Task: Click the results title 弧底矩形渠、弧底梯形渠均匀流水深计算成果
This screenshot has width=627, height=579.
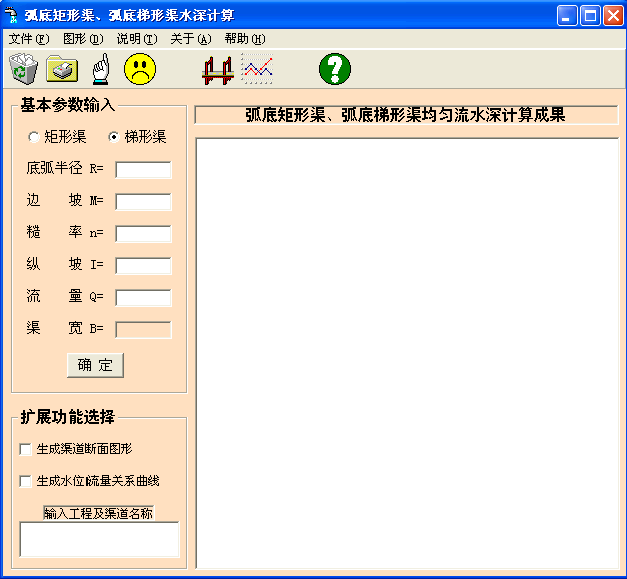Action: (405, 115)
